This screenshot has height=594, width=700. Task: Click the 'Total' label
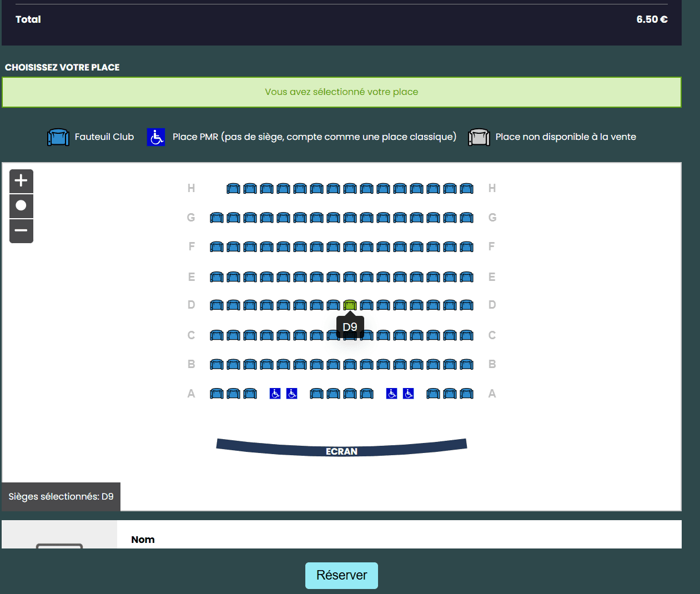click(28, 19)
